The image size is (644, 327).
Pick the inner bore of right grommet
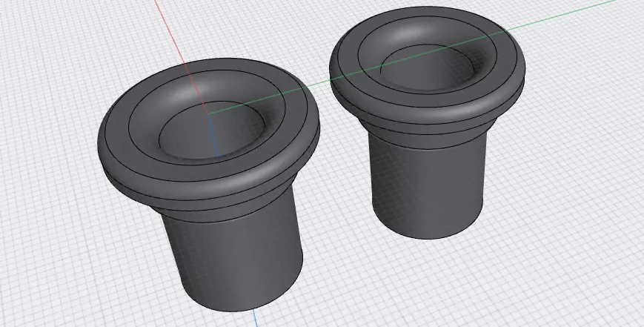(x=427, y=68)
